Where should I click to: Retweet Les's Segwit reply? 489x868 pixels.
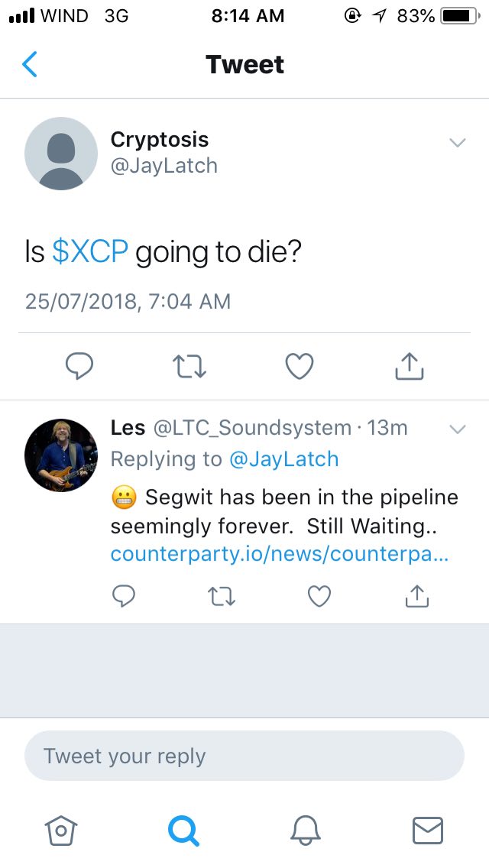coord(222,596)
